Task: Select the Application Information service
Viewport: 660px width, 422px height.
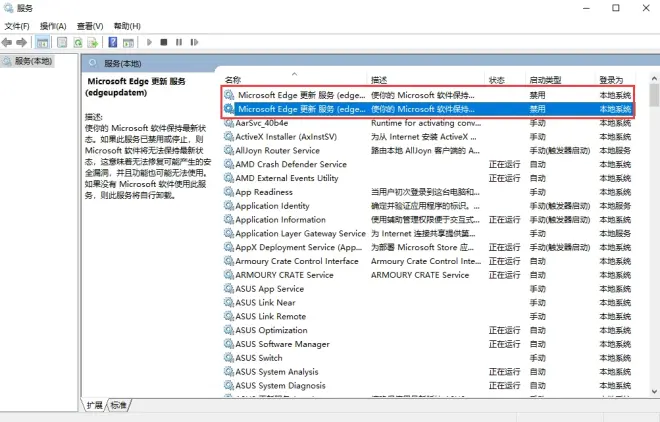Action: (280, 220)
